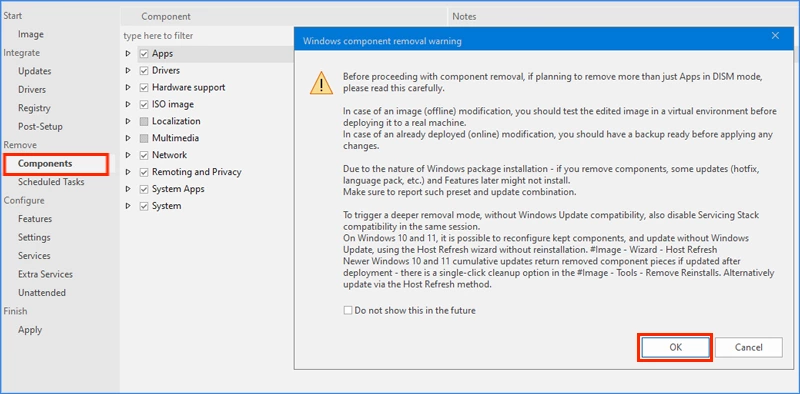The image size is (800, 394).
Task: Dismiss the warning with Cancel
Action: [748, 347]
